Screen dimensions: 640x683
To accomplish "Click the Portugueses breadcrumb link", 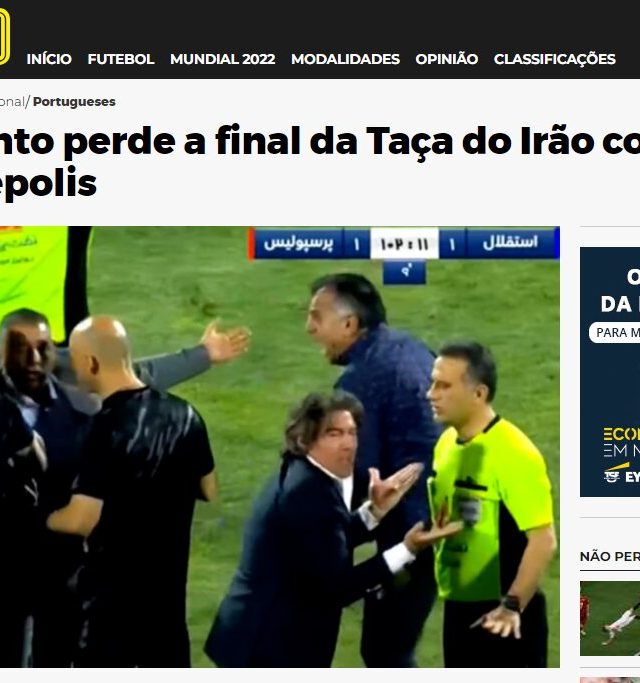I will (74, 101).
